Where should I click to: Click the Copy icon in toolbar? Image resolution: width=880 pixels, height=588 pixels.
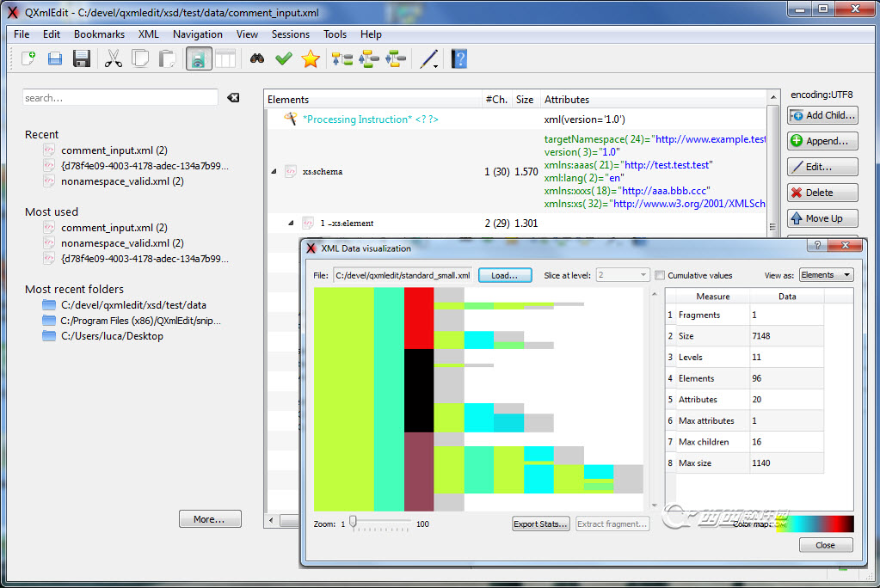click(x=140, y=58)
